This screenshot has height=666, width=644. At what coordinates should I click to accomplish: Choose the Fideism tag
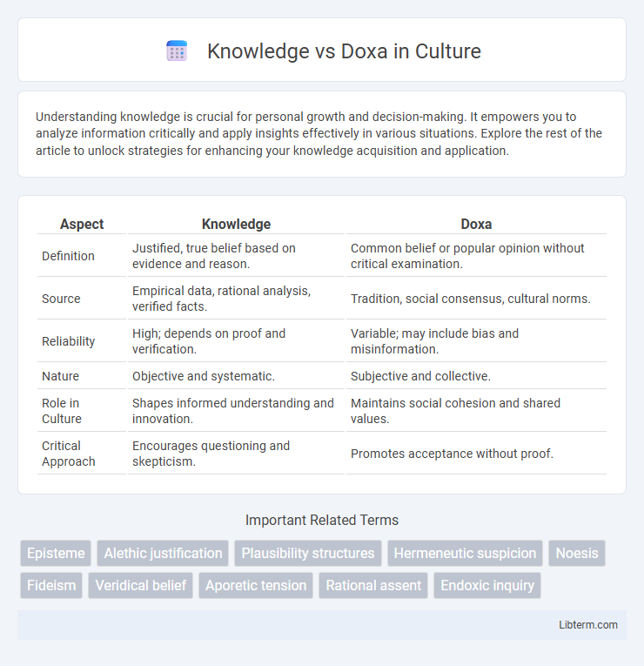click(x=51, y=585)
